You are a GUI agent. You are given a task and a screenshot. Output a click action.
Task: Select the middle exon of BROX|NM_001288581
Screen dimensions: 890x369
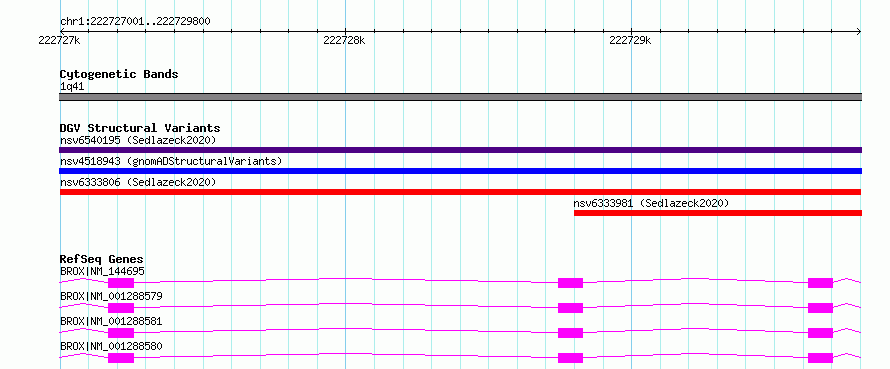[570, 333]
